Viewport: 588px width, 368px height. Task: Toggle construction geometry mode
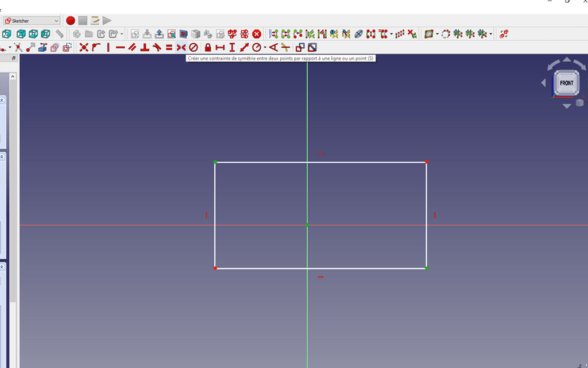click(x=67, y=47)
